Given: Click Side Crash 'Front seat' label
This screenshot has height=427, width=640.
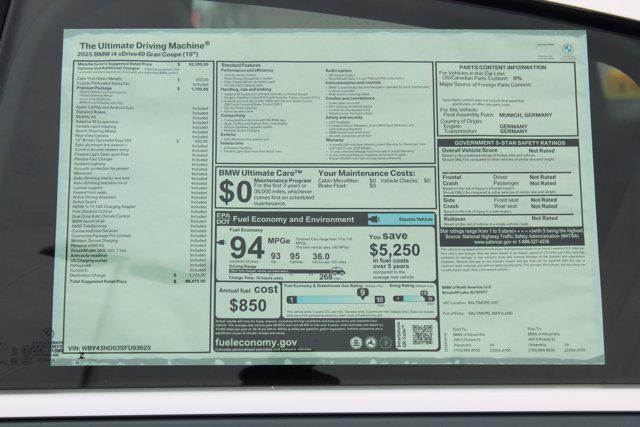Looking at the screenshot, I should click(506, 200).
